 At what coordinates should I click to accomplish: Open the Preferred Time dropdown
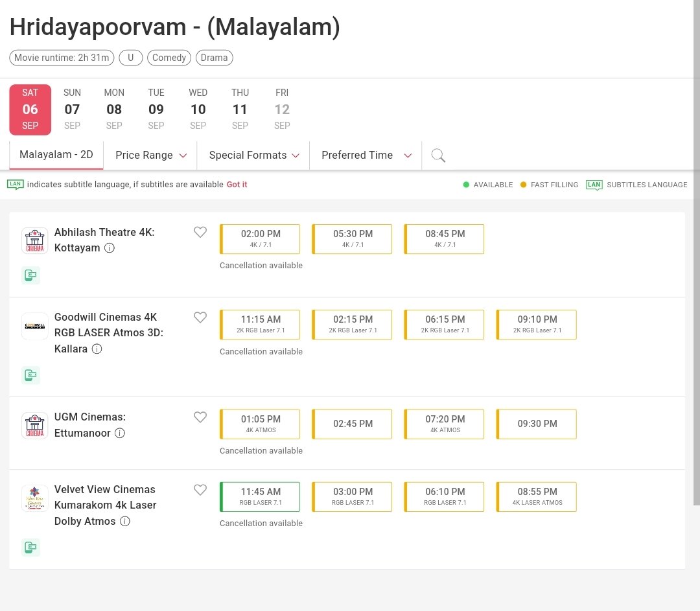(x=365, y=155)
